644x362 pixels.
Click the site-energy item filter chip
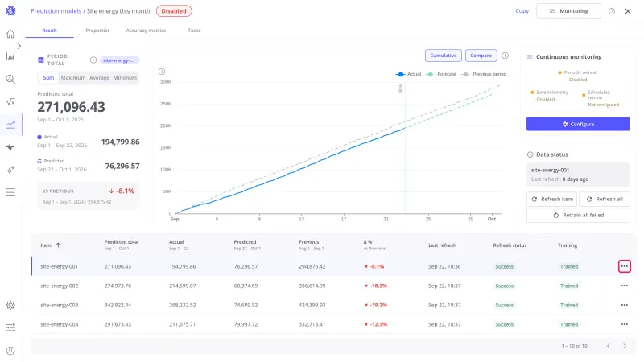tap(119, 60)
